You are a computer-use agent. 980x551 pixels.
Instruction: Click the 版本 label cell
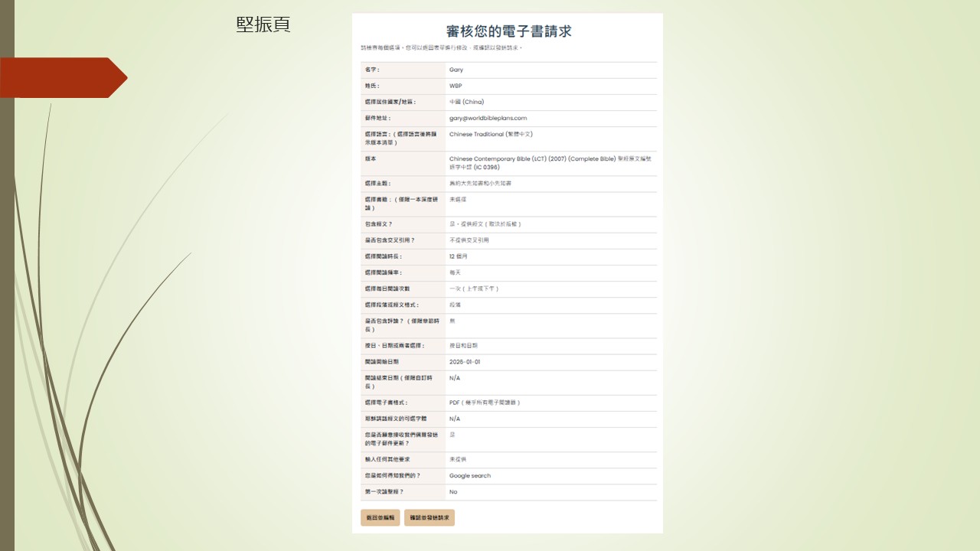coord(403,163)
